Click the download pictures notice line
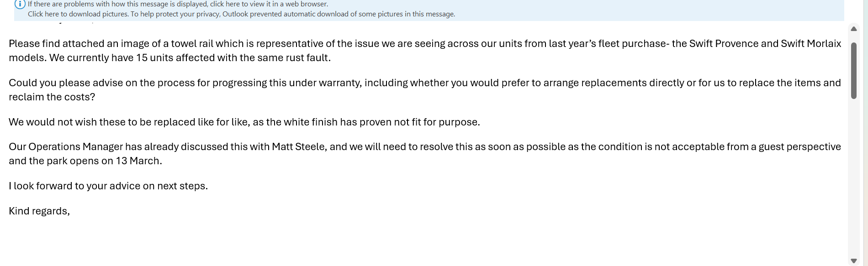Viewport: 868px width, 266px height. (241, 14)
